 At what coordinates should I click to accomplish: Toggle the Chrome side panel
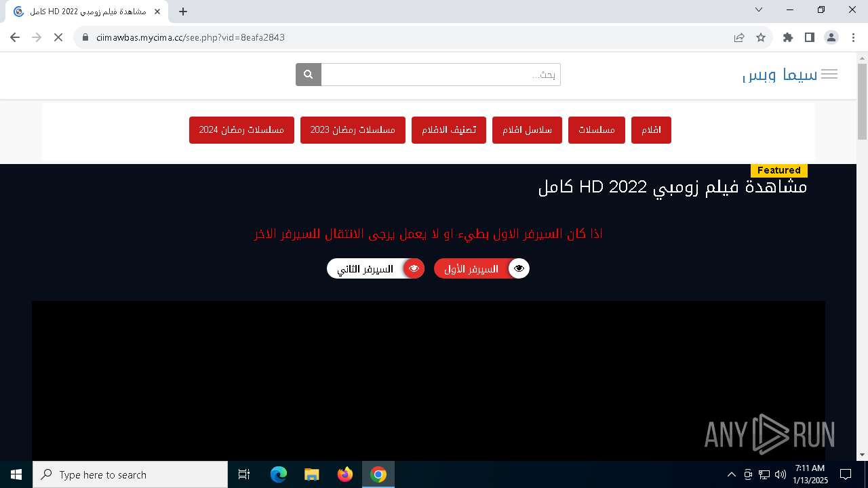[810, 37]
